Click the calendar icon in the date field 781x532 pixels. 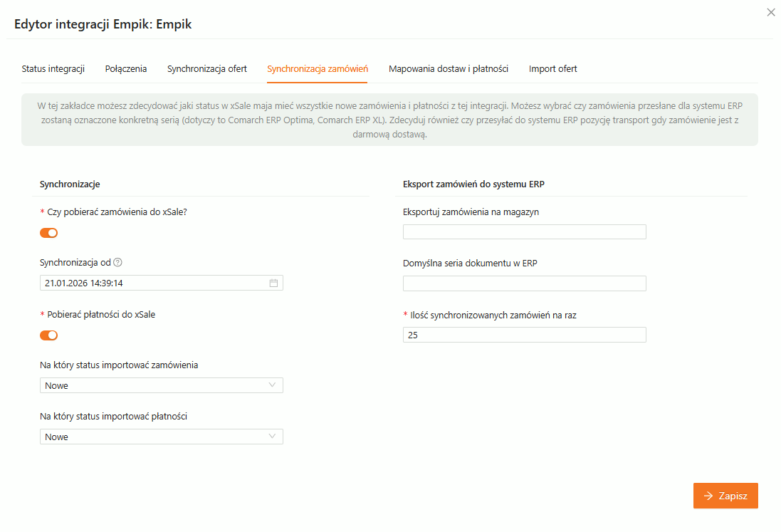coord(273,283)
